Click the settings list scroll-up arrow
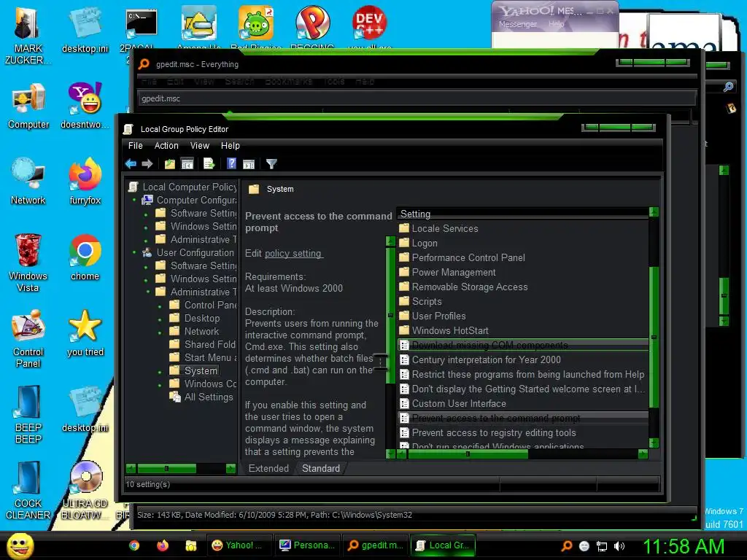The width and height of the screenshot is (747, 560). pos(654,212)
